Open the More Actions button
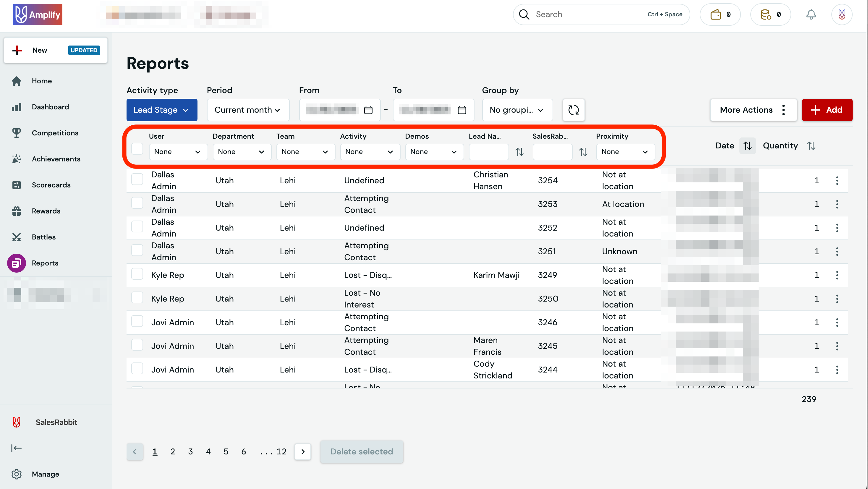 coord(753,110)
